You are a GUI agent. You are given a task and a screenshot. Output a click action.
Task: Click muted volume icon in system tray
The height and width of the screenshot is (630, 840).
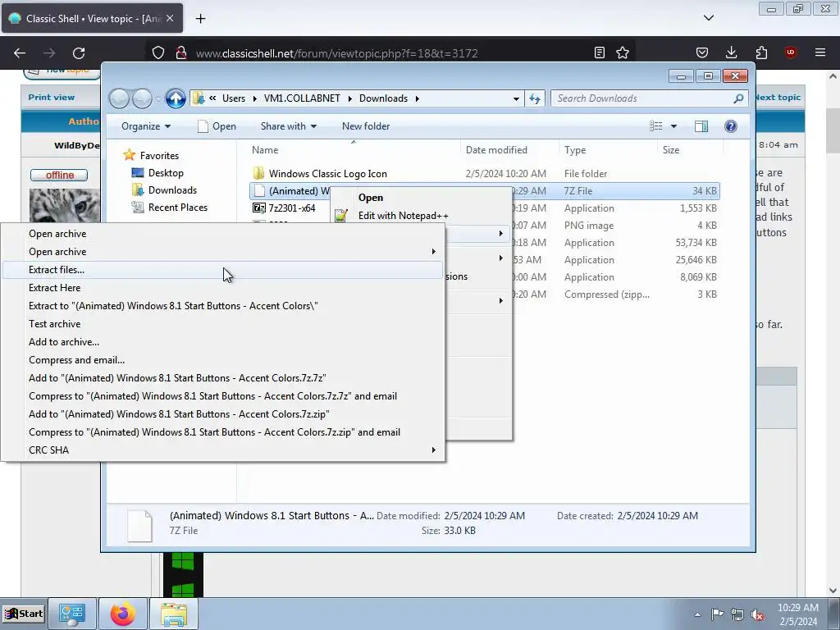click(757, 614)
